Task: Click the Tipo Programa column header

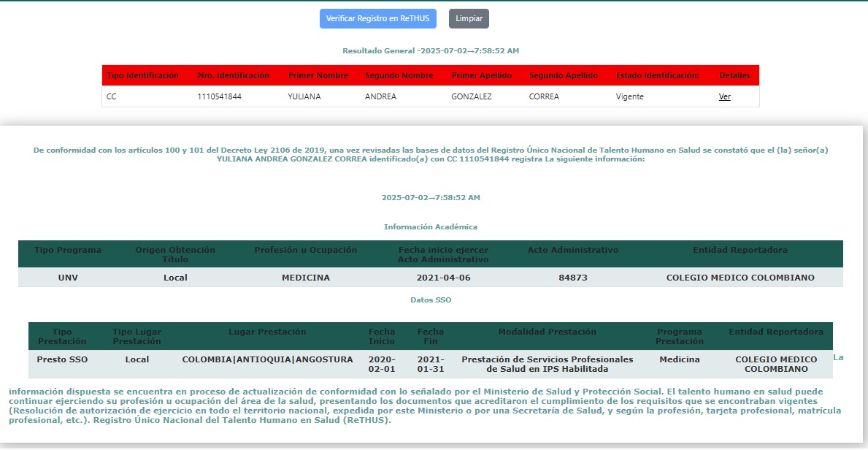Action: point(68,250)
